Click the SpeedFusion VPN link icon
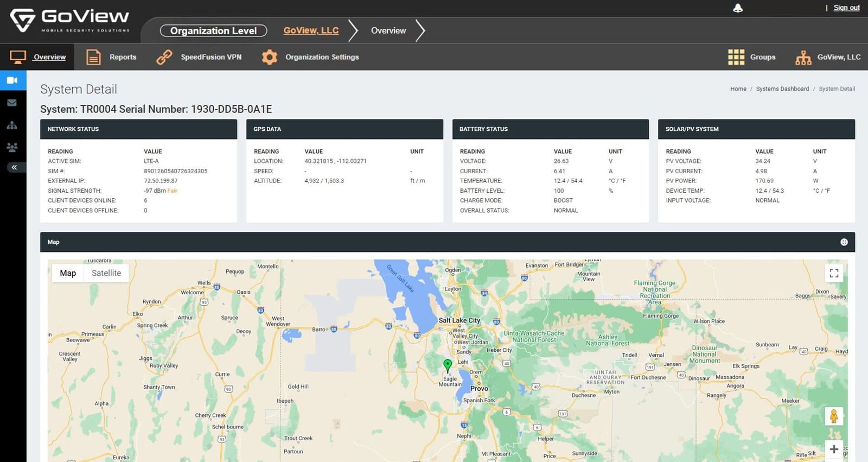The image size is (868, 462). coord(164,57)
